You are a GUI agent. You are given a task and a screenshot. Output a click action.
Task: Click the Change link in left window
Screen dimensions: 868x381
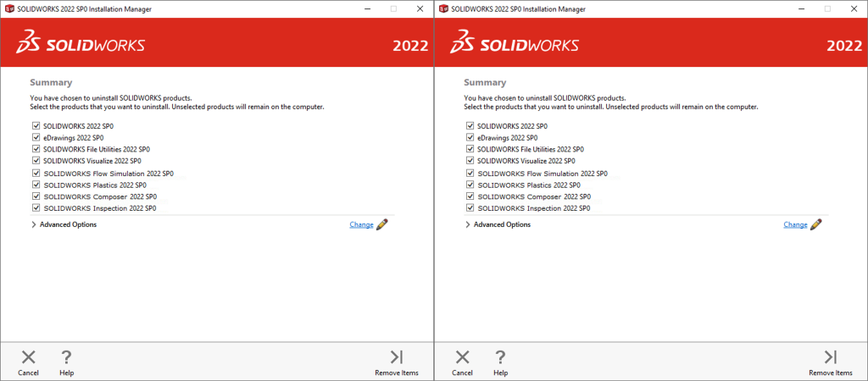click(361, 224)
